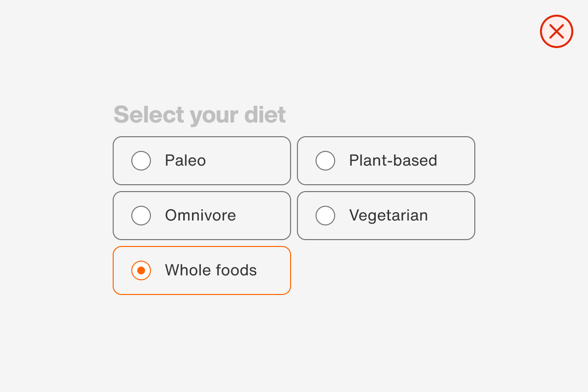The height and width of the screenshot is (392, 588).
Task: Click the Omnivore label text
Action: 200,216
